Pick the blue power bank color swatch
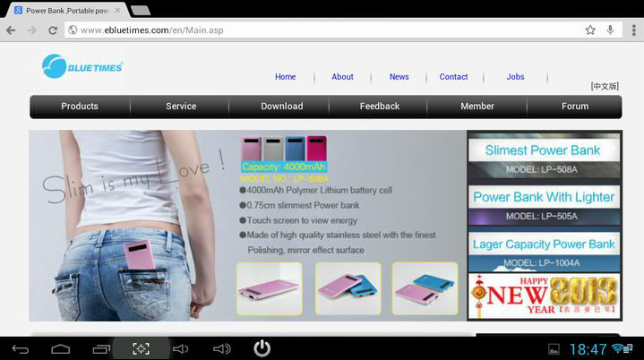This screenshot has width=644, height=360. (x=295, y=149)
